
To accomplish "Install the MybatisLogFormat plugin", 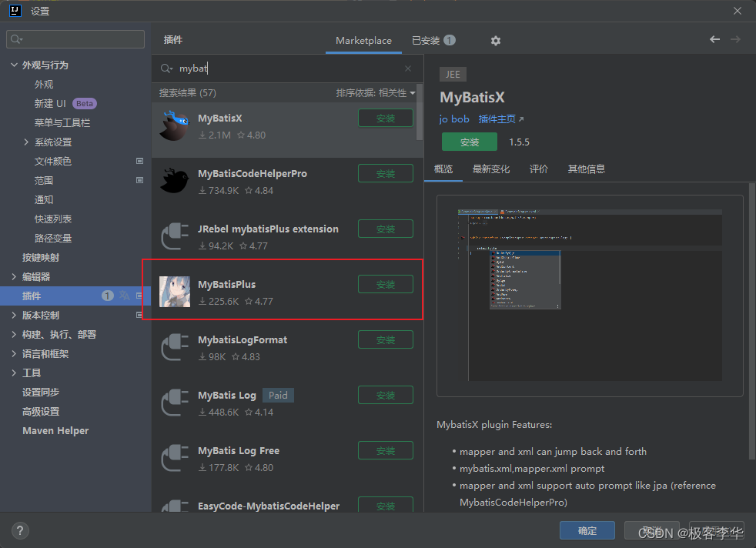I will 385,339.
